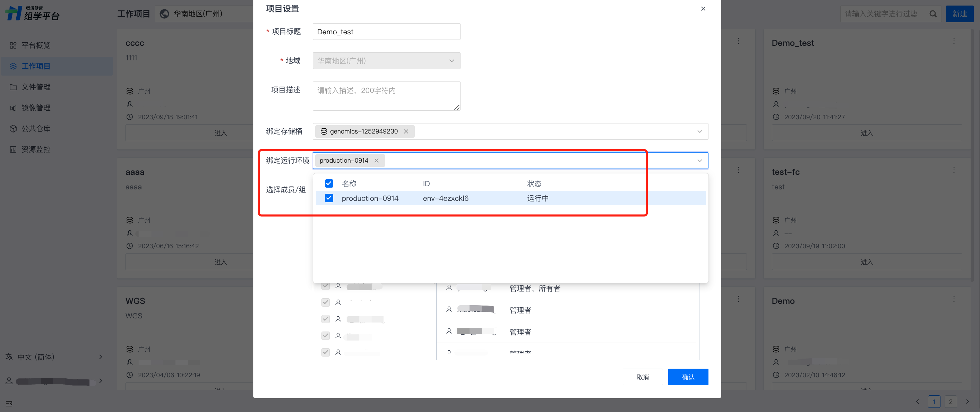The height and width of the screenshot is (412, 980).
Task: Open test-fc card three-dot menu
Action: tap(953, 170)
